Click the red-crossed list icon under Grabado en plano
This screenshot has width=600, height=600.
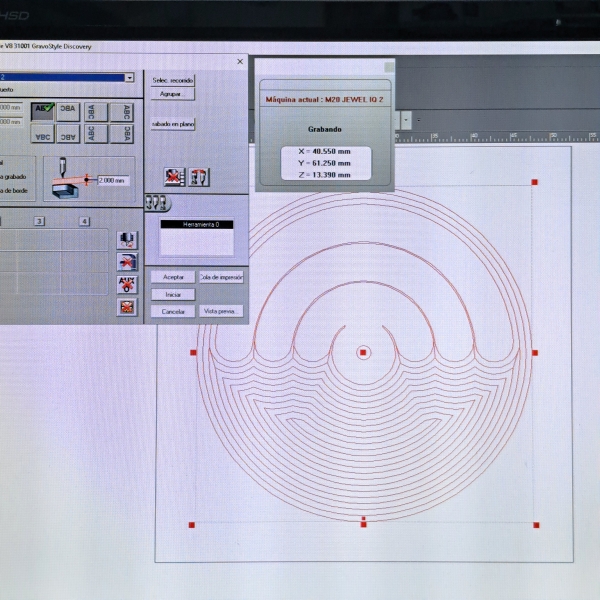point(174,177)
